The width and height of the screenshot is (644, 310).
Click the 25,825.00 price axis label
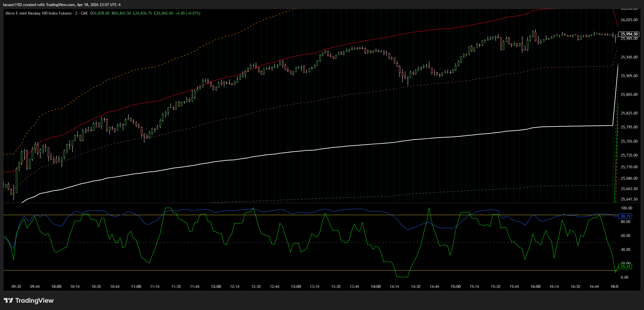click(629, 113)
